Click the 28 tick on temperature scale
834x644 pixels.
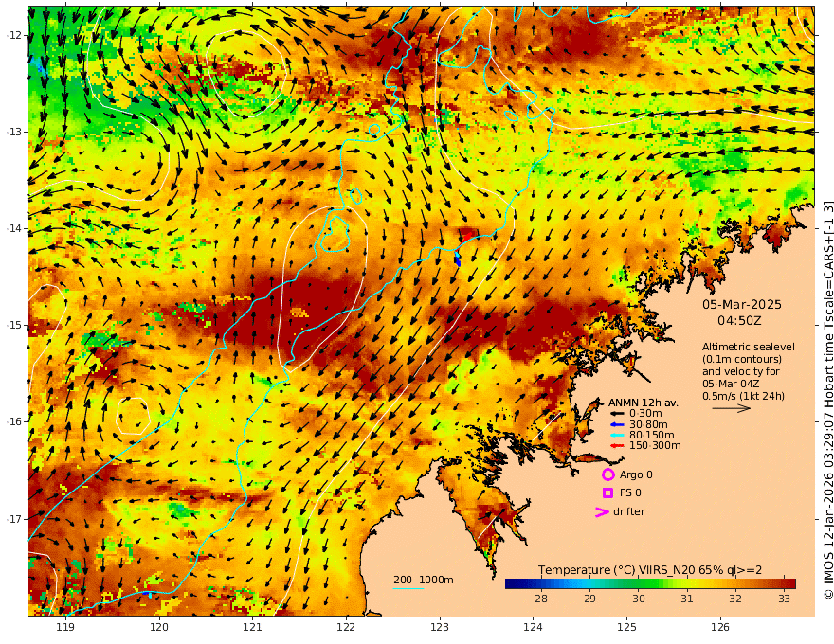541,599
